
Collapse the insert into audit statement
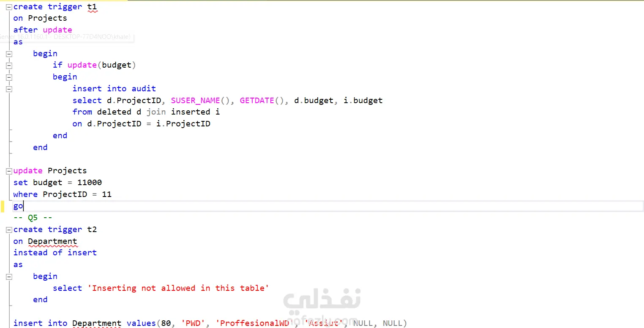9,89
